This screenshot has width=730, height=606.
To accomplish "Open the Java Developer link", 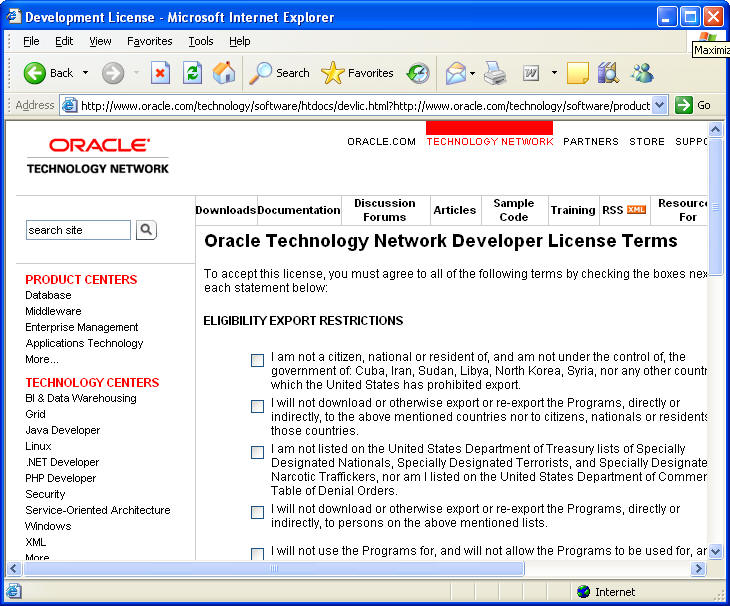I will pyautogui.click(x=62, y=430).
